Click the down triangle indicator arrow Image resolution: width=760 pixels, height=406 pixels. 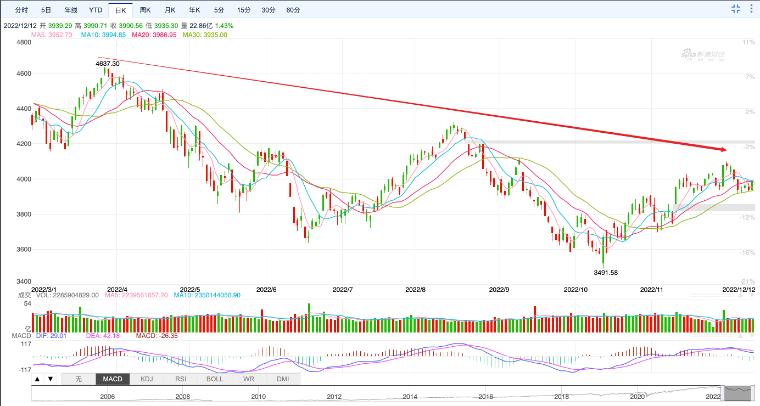50,379
